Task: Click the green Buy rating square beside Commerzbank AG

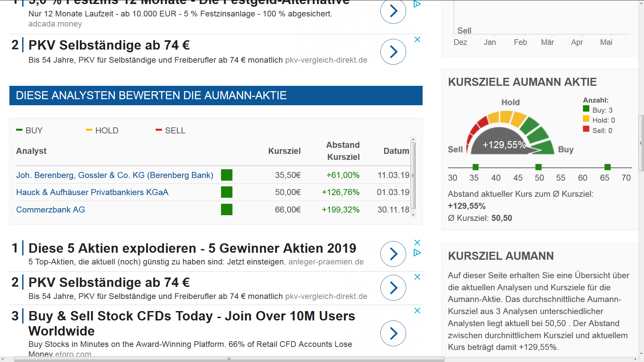Action: [x=227, y=209]
